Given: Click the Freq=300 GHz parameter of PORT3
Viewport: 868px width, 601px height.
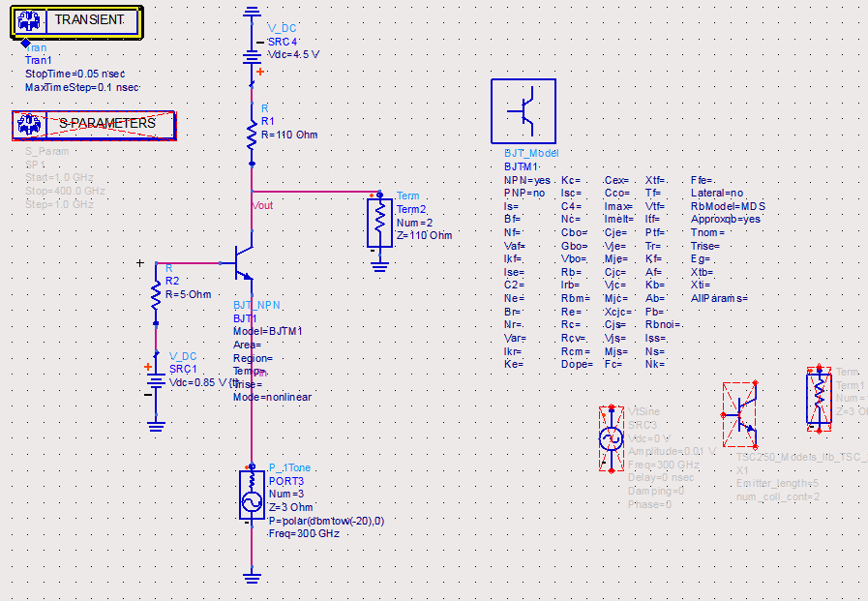Looking at the screenshot, I should pos(304,534).
